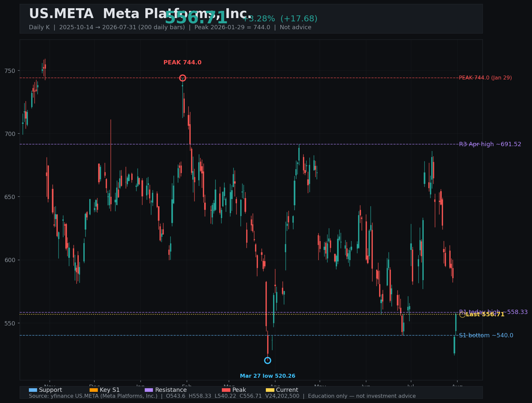This screenshot has height=403, width=532.
Task: Click the orange Key S1 legend swatch
Action: 94,390
